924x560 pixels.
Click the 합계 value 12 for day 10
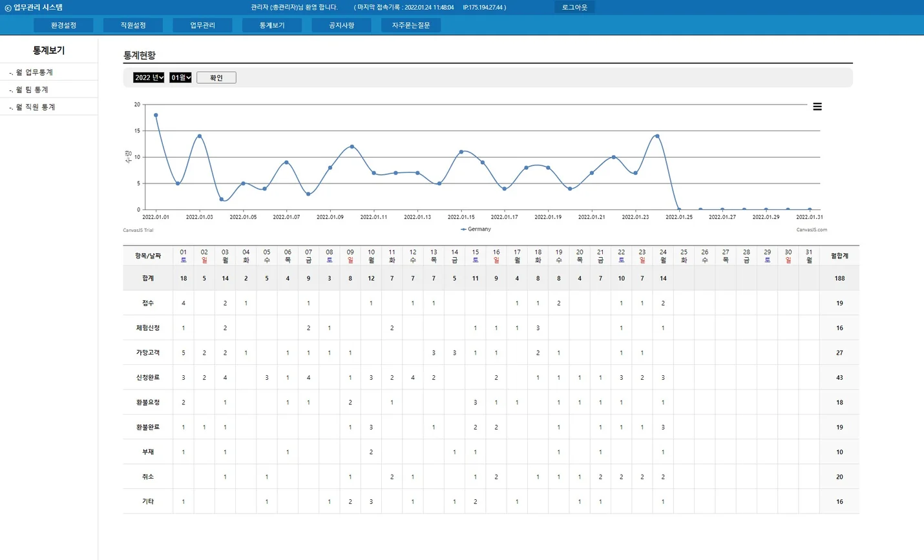click(x=371, y=278)
